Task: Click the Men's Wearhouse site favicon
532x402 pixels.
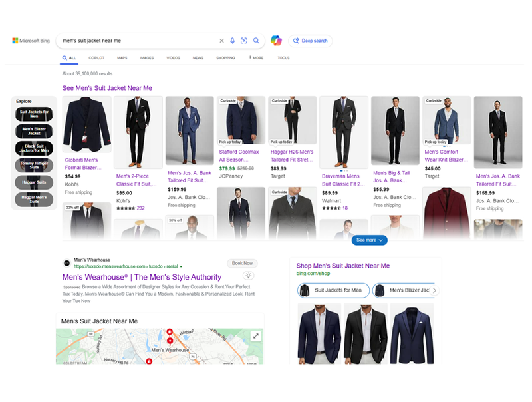Action: pos(67,263)
